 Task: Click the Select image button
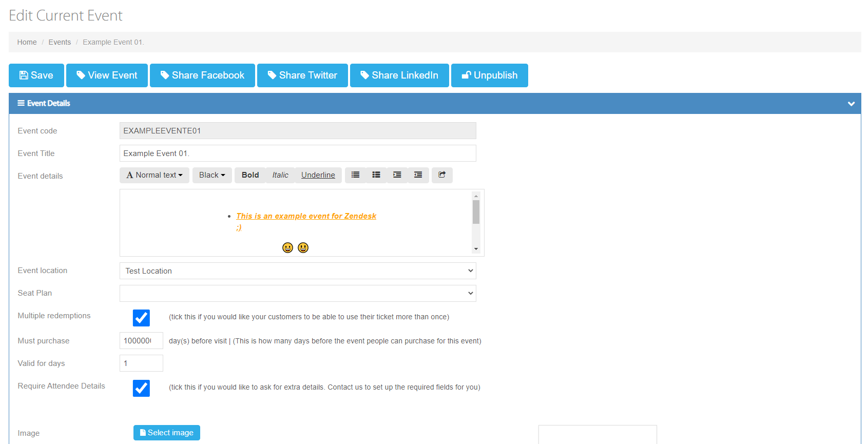(167, 433)
